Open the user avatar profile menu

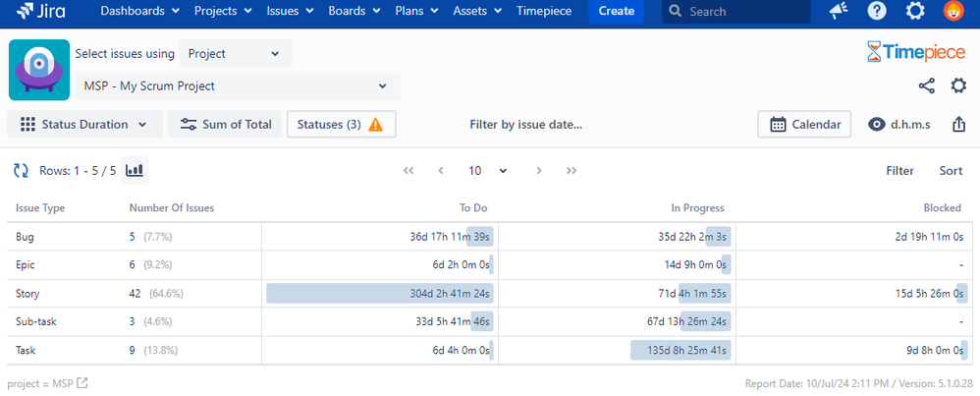point(953,11)
